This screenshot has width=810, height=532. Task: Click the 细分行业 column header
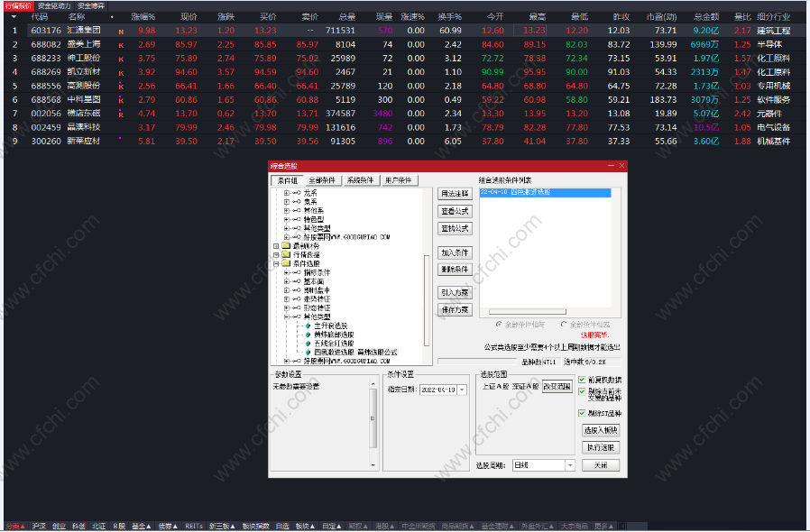773,17
